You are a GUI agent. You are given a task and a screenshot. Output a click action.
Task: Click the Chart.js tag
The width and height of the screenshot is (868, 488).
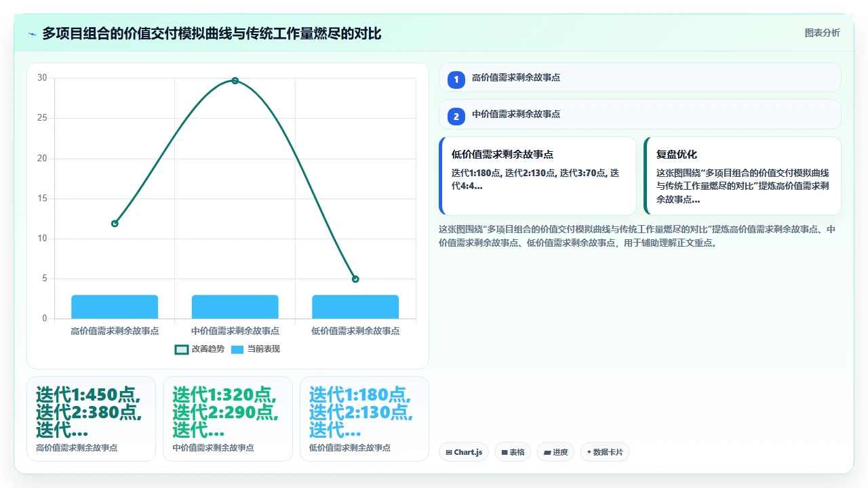click(x=464, y=452)
